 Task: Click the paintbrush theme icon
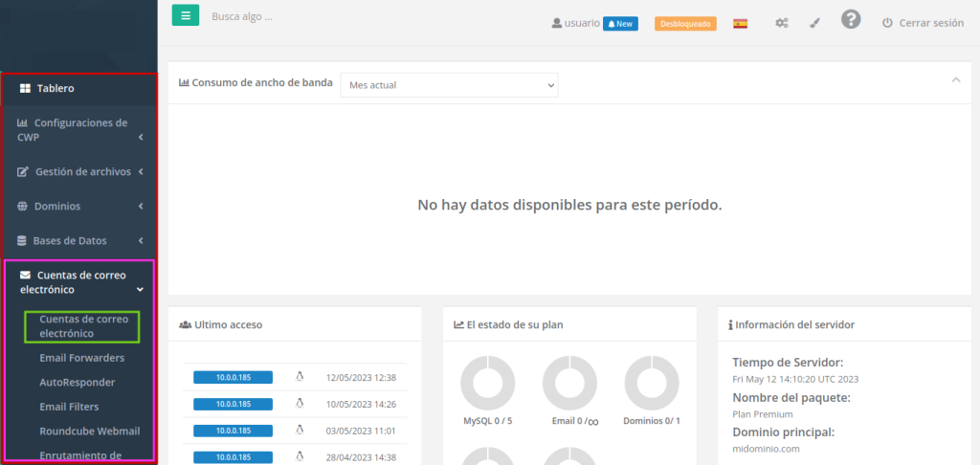(814, 23)
